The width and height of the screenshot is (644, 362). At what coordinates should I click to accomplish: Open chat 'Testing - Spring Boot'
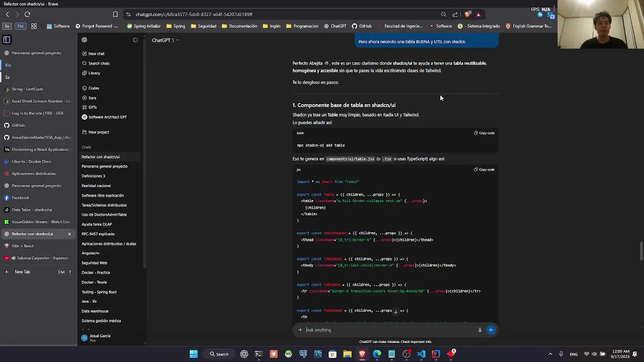99,292
